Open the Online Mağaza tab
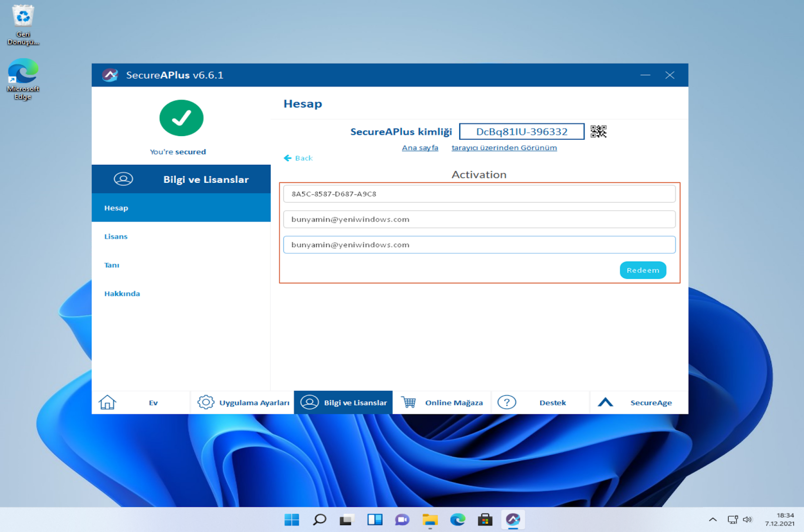804x532 pixels. [x=442, y=402]
